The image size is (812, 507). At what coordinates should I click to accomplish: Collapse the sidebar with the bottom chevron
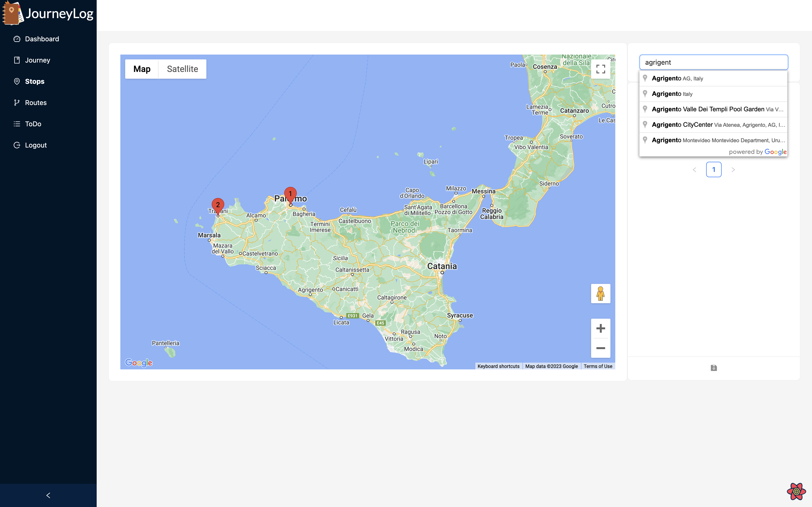click(x=48, y=495)
